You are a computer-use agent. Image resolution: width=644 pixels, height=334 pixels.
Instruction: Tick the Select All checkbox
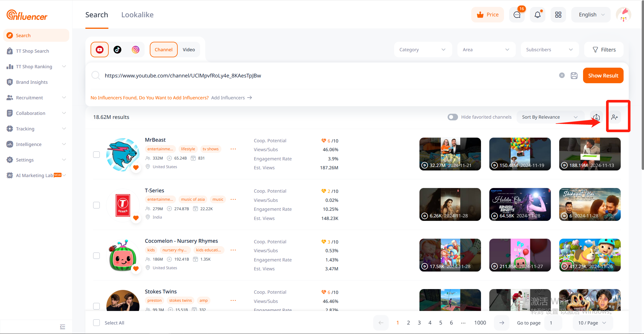pos(97,323)
